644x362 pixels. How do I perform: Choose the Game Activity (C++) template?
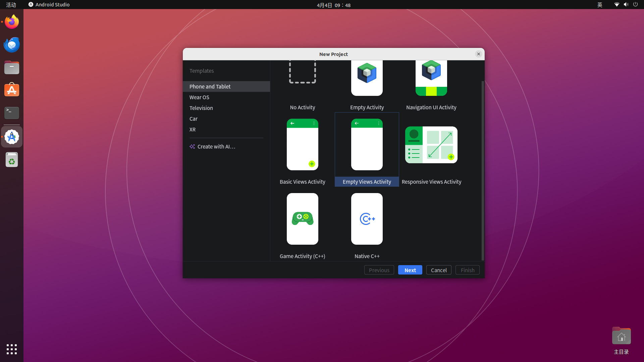(302, 219)
